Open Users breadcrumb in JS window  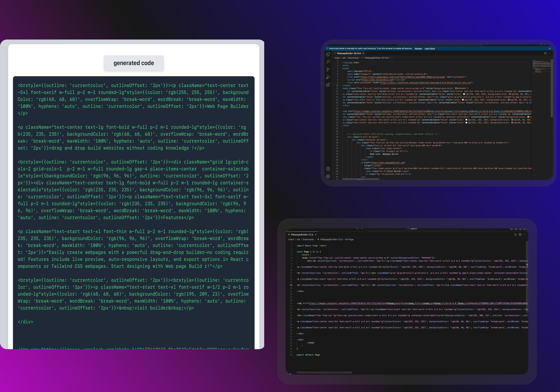click(291, 239)
